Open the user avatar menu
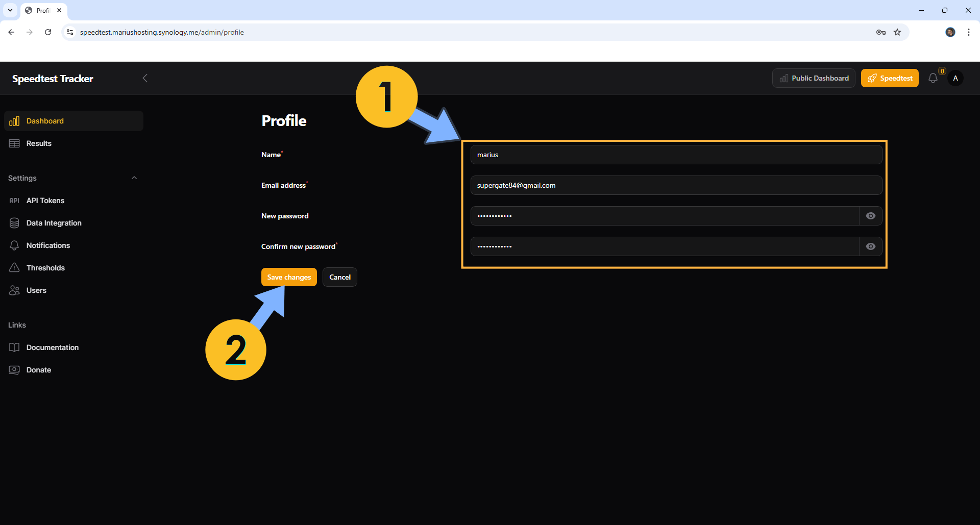The height and width of the screenshot is (525, 980). [x=955, y=79]
